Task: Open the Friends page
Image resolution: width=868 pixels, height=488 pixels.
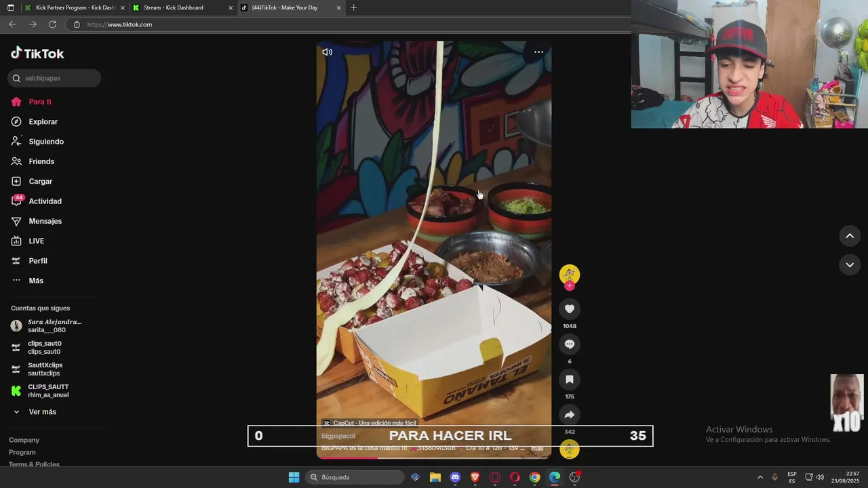Action: 33,161
